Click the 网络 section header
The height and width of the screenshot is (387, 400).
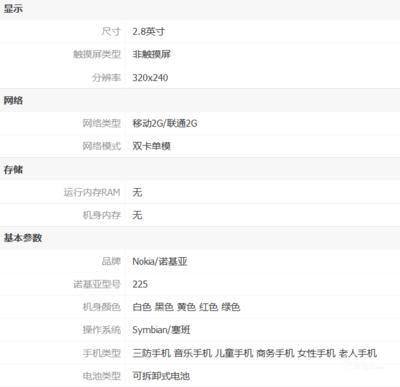click(x=13, y=100)
